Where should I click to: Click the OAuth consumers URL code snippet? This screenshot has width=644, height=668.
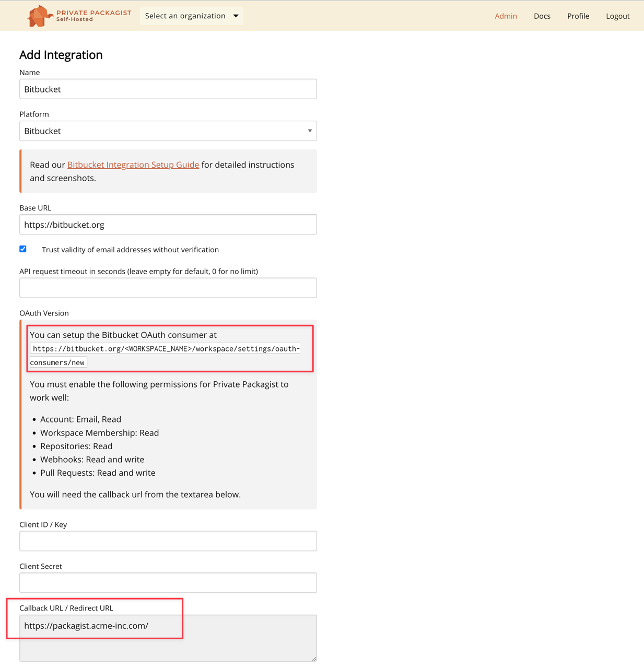(x=165, y=349)
